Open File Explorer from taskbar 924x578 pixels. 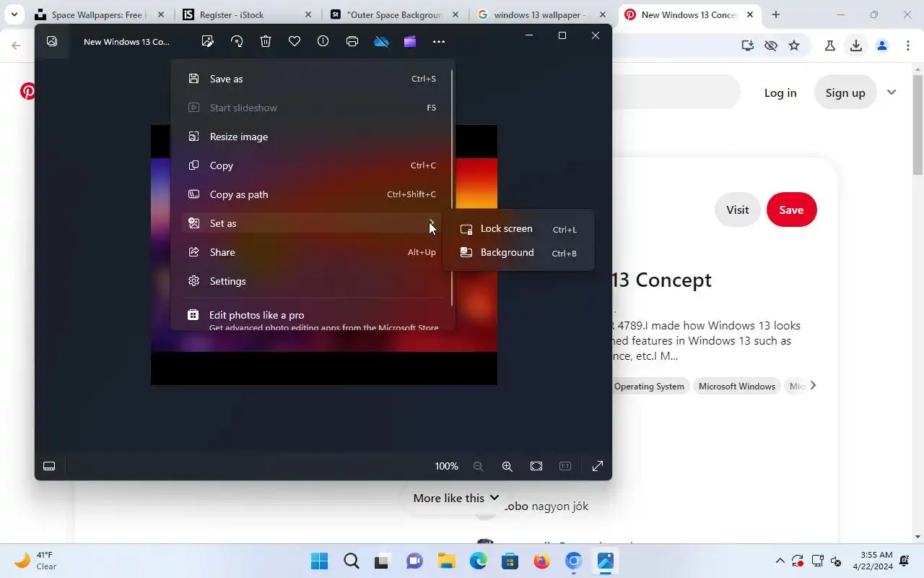click(x=446, y=561)
